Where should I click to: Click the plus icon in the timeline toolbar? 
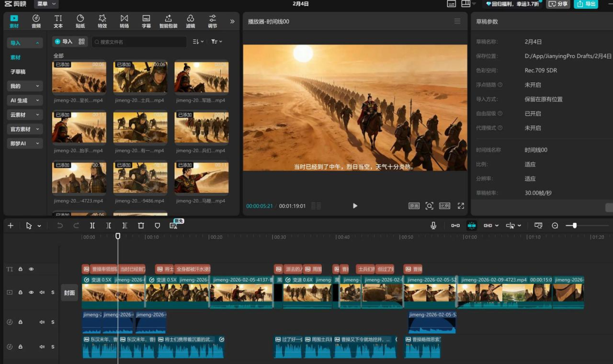[x=11, y=225]
